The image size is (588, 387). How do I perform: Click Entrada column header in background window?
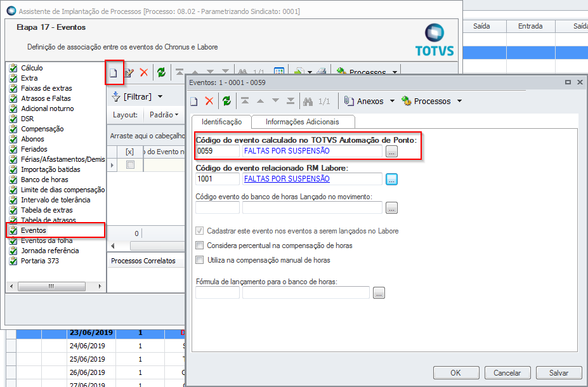pyautogui.click(x=530, y=26)
